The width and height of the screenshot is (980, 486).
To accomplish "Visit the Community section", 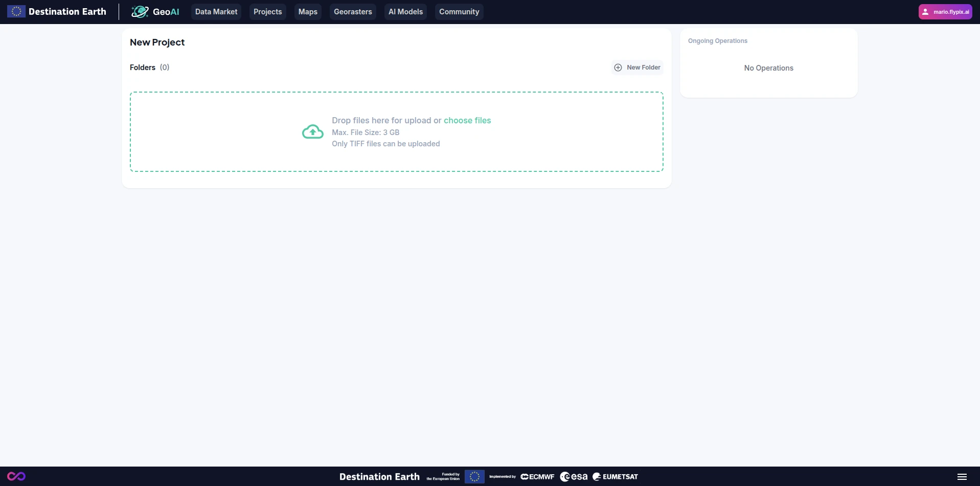I will click(459, 12).
